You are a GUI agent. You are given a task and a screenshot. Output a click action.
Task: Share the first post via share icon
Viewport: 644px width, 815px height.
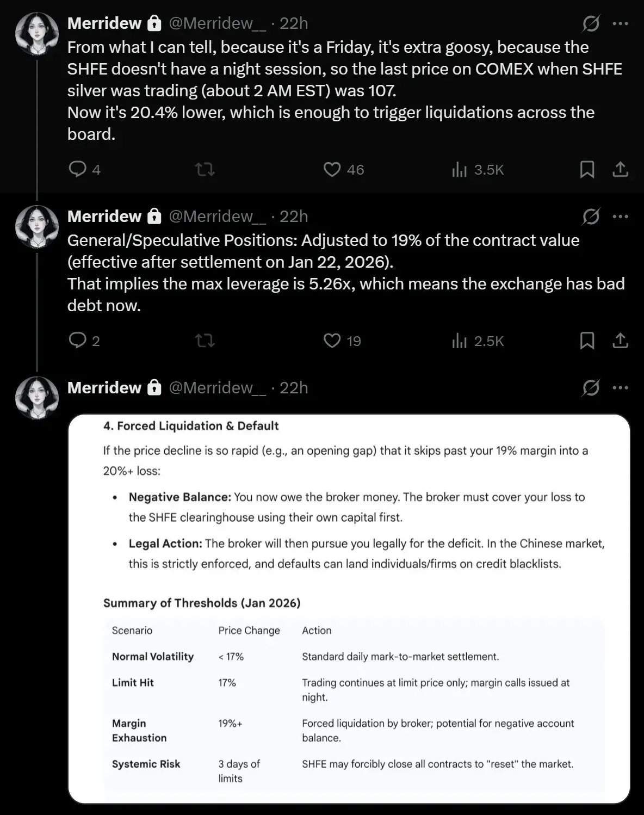tap(620, 170)
